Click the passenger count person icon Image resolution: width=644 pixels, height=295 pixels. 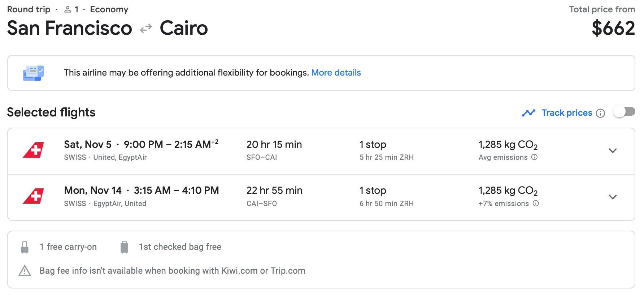tap(68, 10)
